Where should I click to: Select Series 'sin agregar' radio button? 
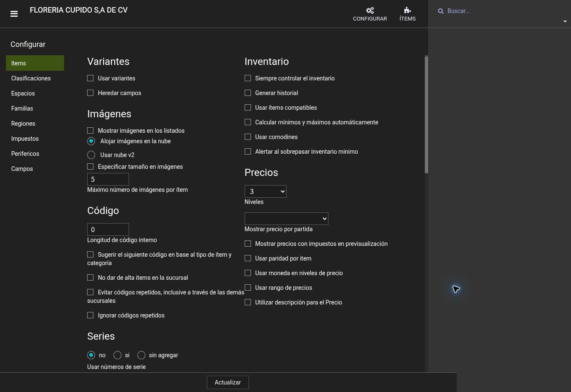click(141, 355)
